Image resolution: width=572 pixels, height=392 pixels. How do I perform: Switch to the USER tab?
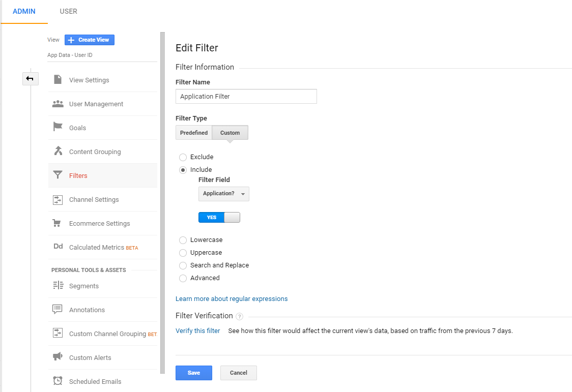[68, 11]
